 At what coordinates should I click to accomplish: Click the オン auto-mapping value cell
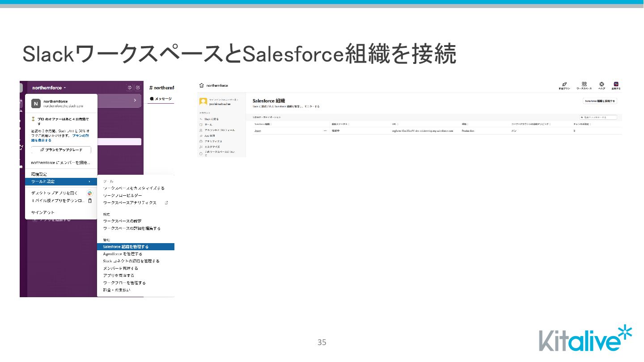pos(514,131)
